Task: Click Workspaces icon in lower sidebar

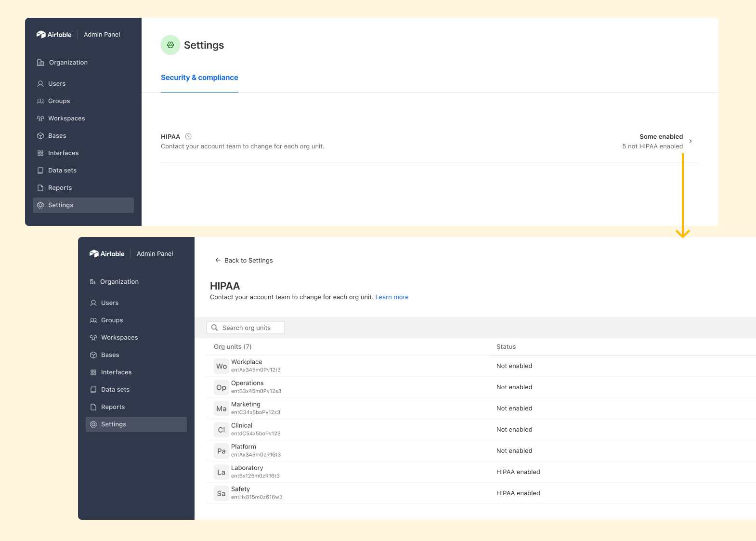Action: (93, 338)
